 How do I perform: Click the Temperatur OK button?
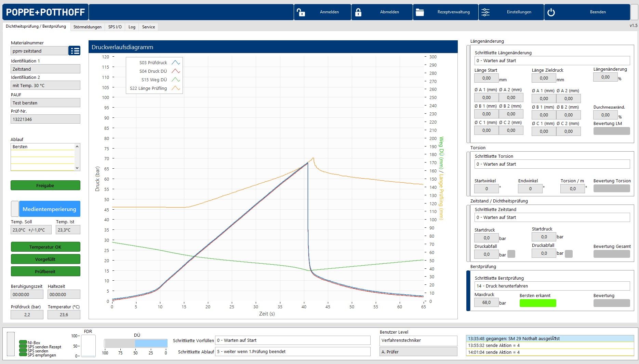pyautogui.click(x=45, y=247)
